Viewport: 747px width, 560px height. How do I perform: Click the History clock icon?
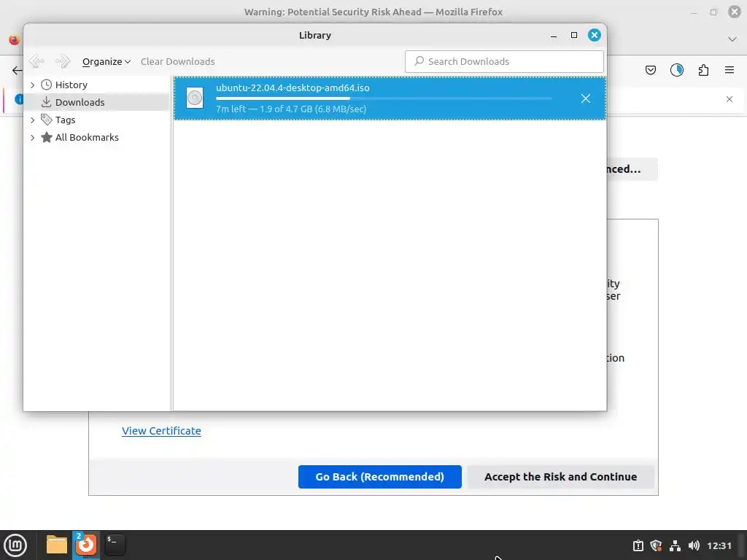pos(46,85)
